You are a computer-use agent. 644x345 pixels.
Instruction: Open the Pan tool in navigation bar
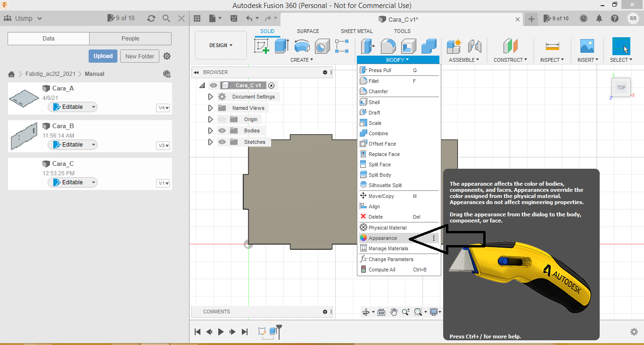click(x=394, y=312)
